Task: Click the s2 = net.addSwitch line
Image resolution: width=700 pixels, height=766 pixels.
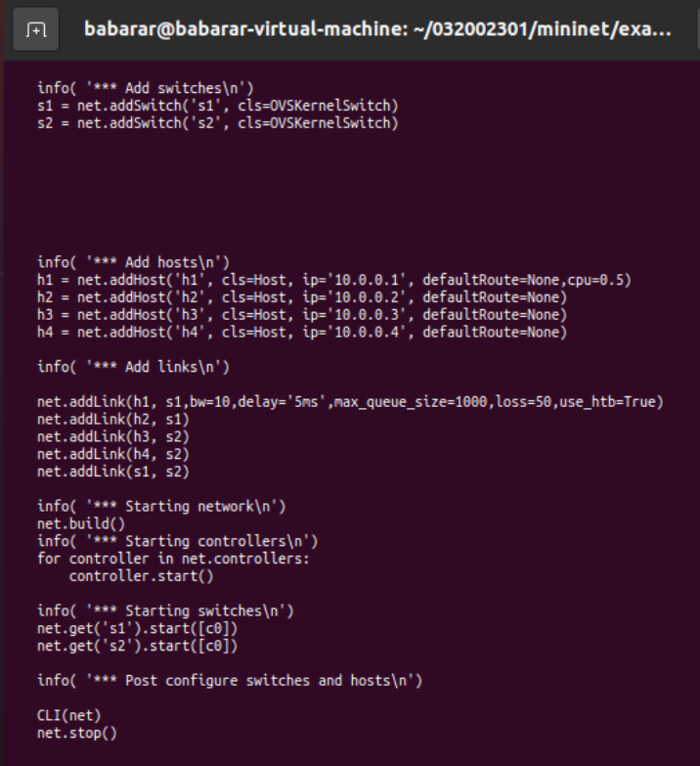Action: 218,123
